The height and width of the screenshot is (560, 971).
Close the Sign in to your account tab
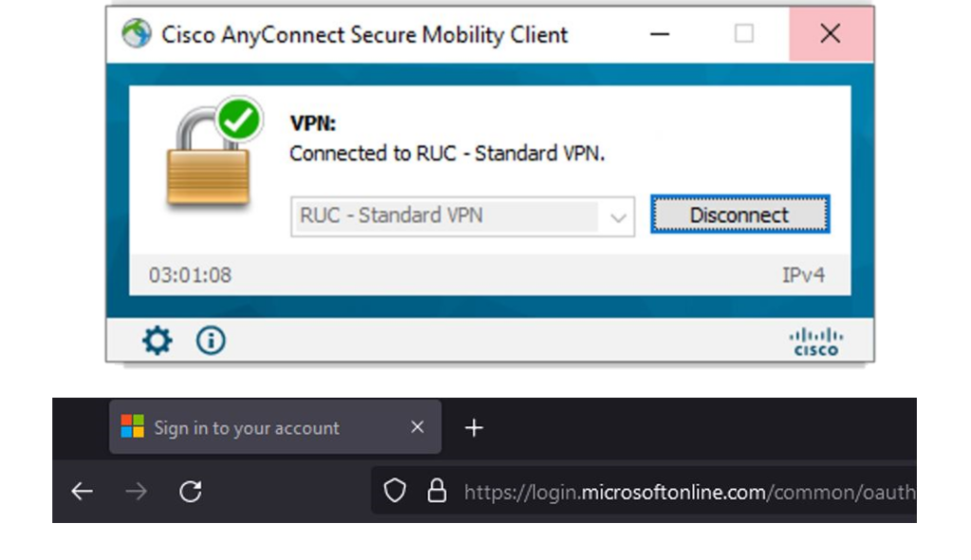click(x=417, y=427)
